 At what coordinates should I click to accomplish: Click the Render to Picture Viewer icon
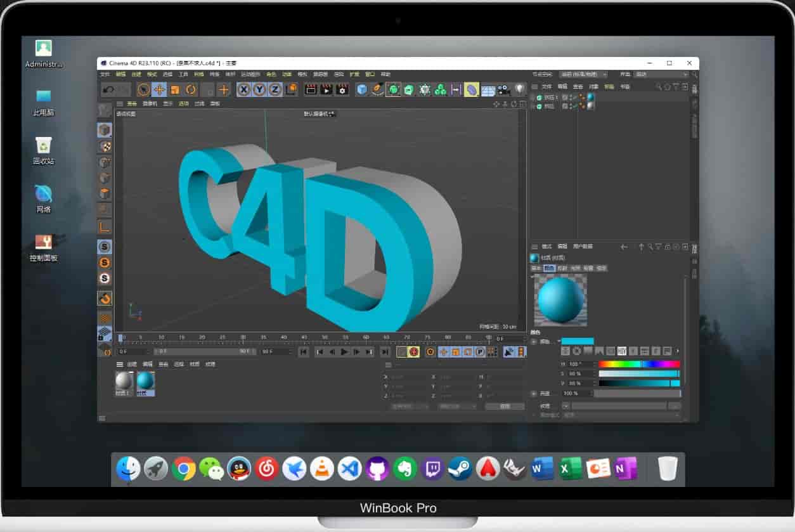pos(325,89)
